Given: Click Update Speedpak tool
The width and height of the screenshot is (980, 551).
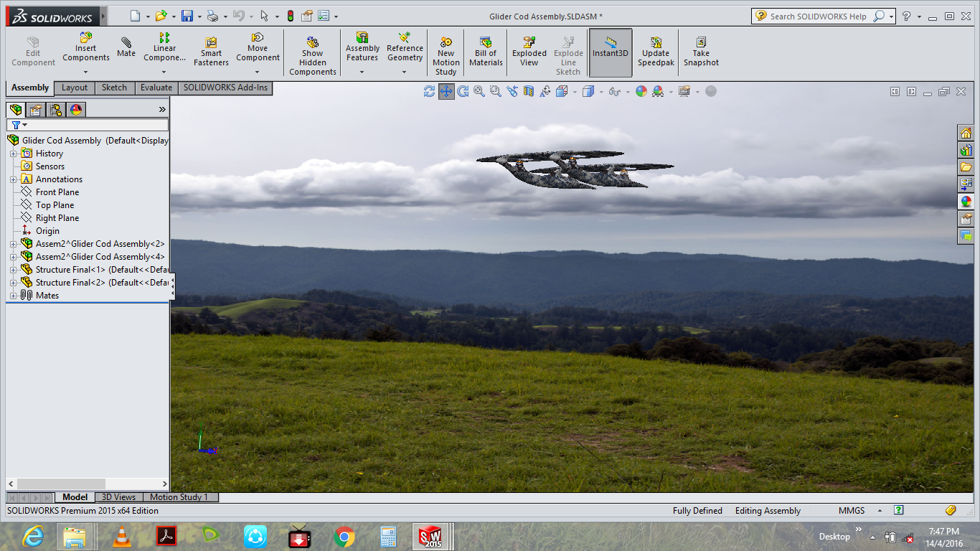Looking at the screenshot, I should [656, 52].
